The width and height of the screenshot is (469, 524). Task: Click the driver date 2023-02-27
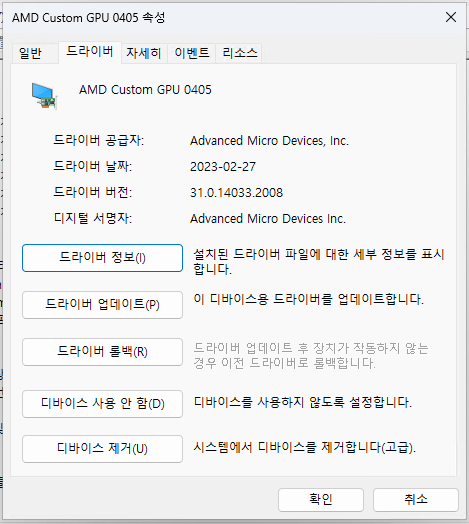click(x=223, y=166)
